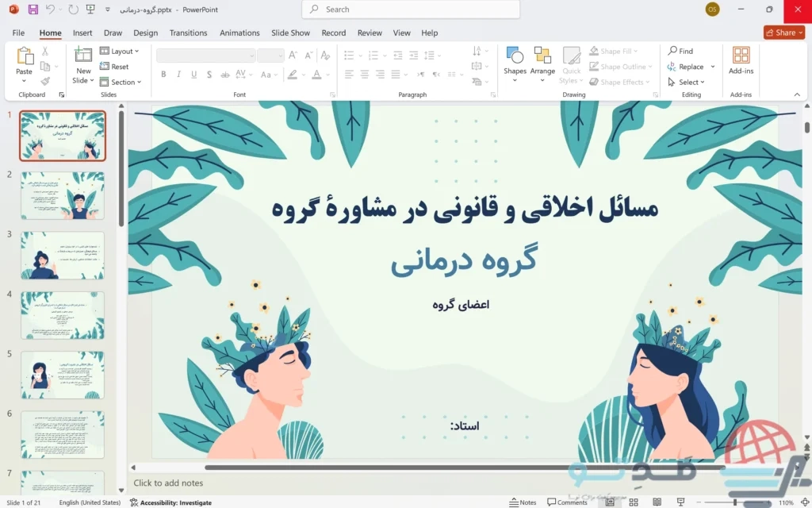
Task: Select slide 4 thumbnail
Action: tap(63, 315)
